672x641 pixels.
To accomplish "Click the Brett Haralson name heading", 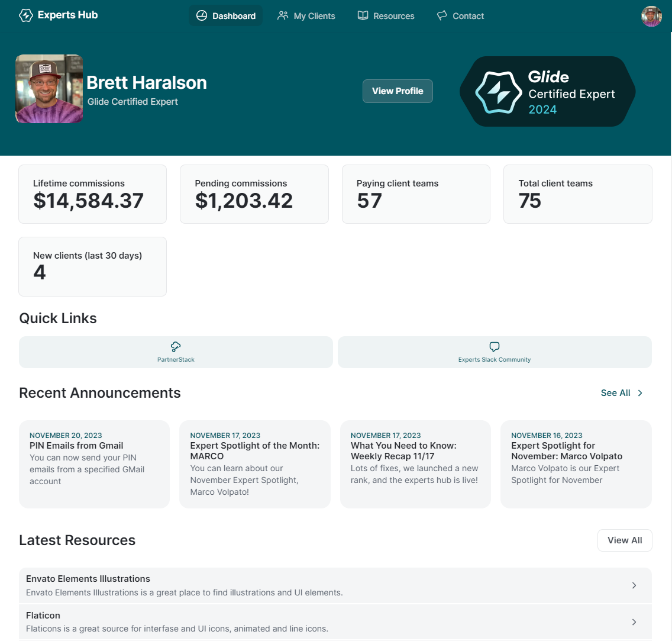I will tap(147, 83).
